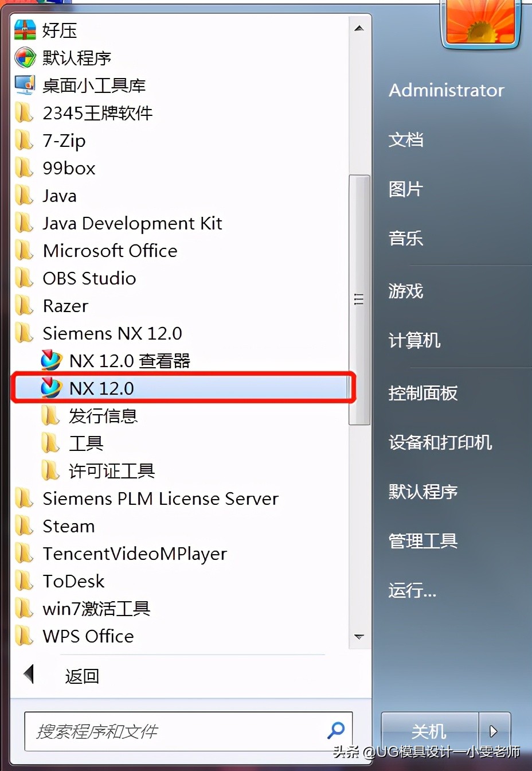Click the Java Development Kit folder icon
Image resolution: width=532 pixels, height=771 pixels.
pyautogui.click(x=24, y=223)
